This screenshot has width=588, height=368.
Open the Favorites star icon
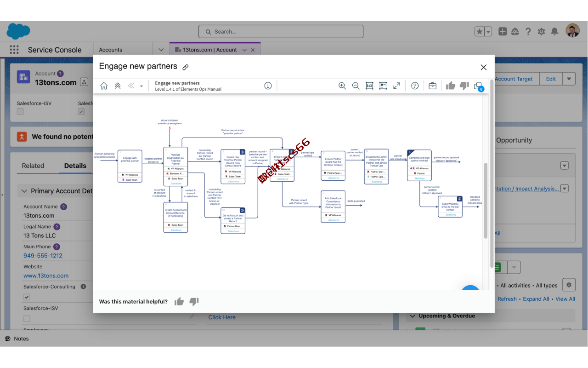pyautogui.click(x=480, y=31)
